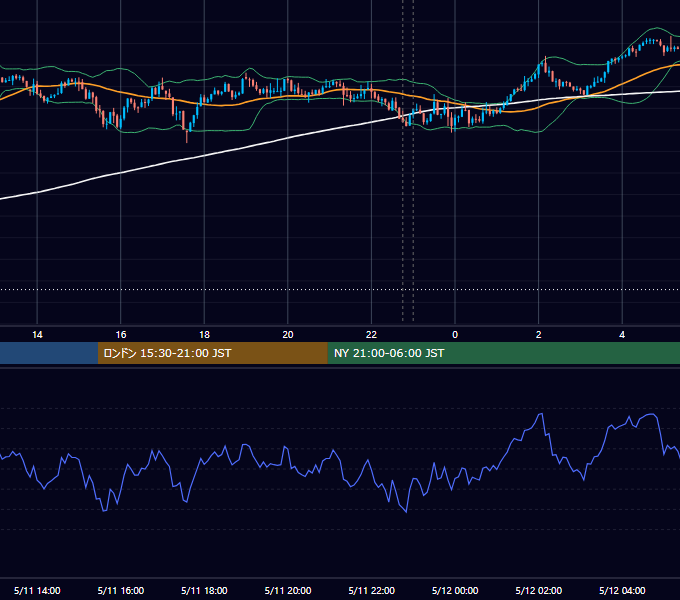Click the 4 hour axis label
This screenshot has height=600, width=680.
click(x=622, y=335)
